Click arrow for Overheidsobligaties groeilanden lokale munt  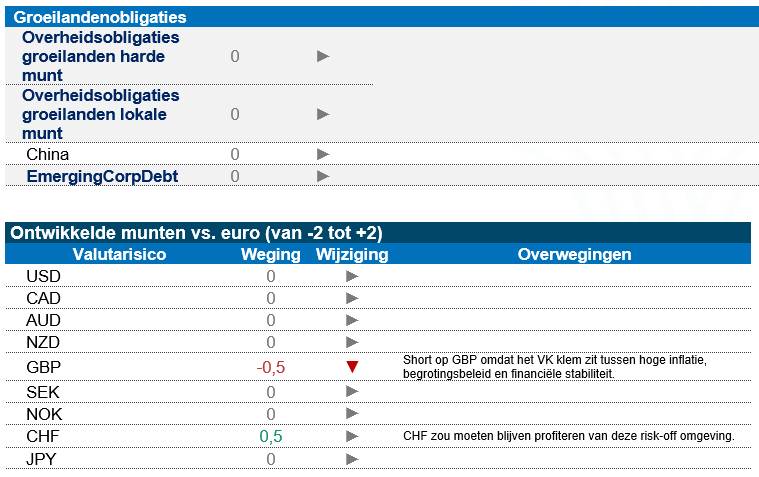323,114
